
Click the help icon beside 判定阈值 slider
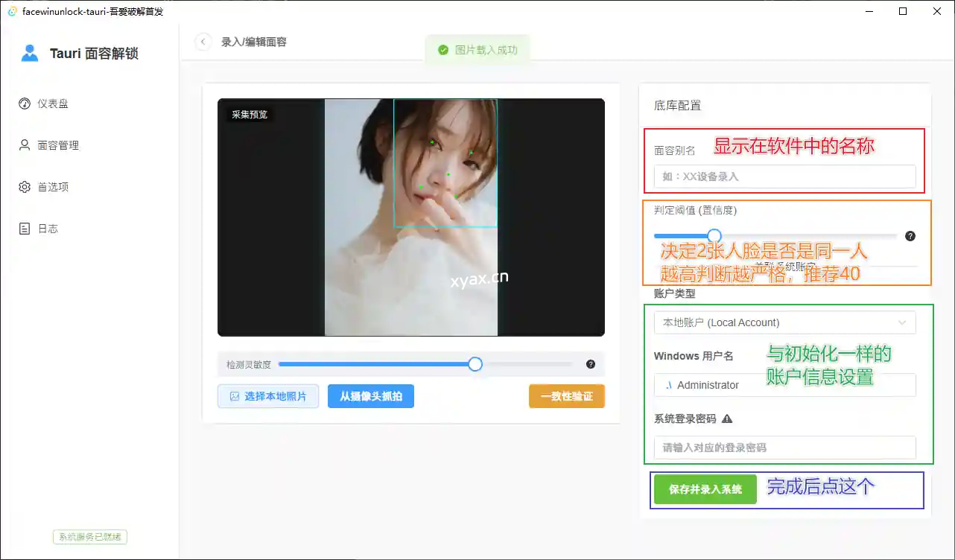coord(910,236)
